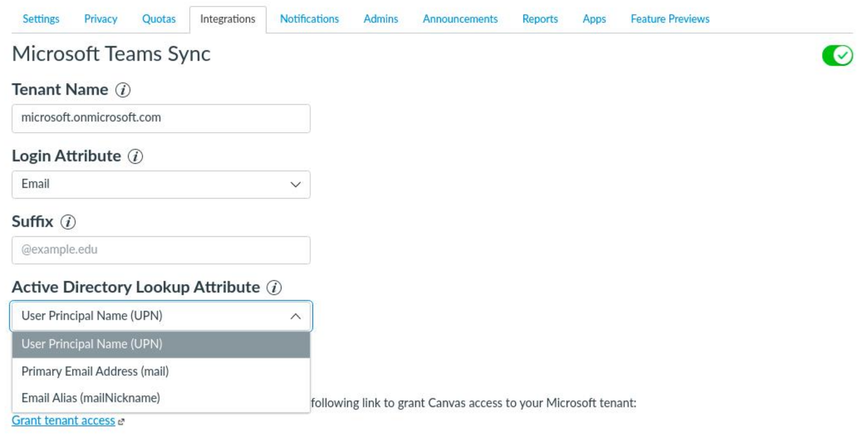868x444 pixels.
Task: Click the Suffix info icon
Action: (68, 222)
